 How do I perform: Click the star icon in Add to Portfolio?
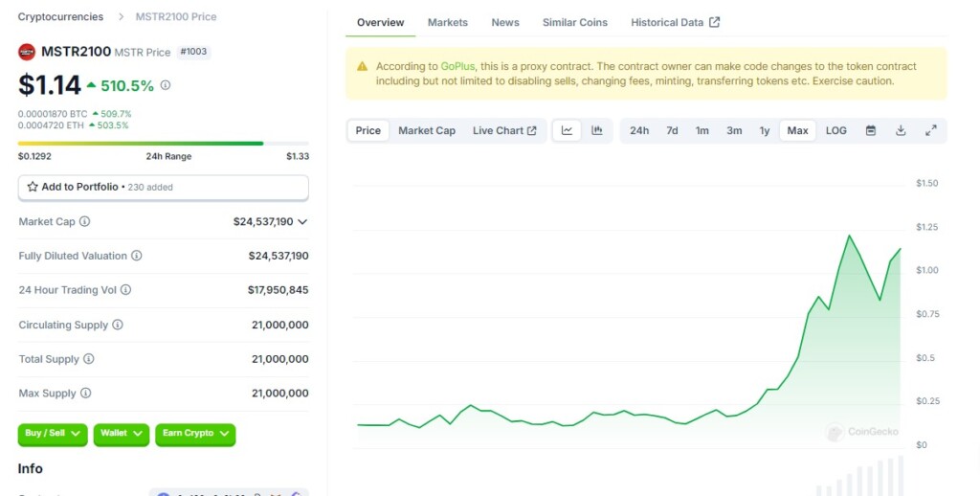point(33,187)
